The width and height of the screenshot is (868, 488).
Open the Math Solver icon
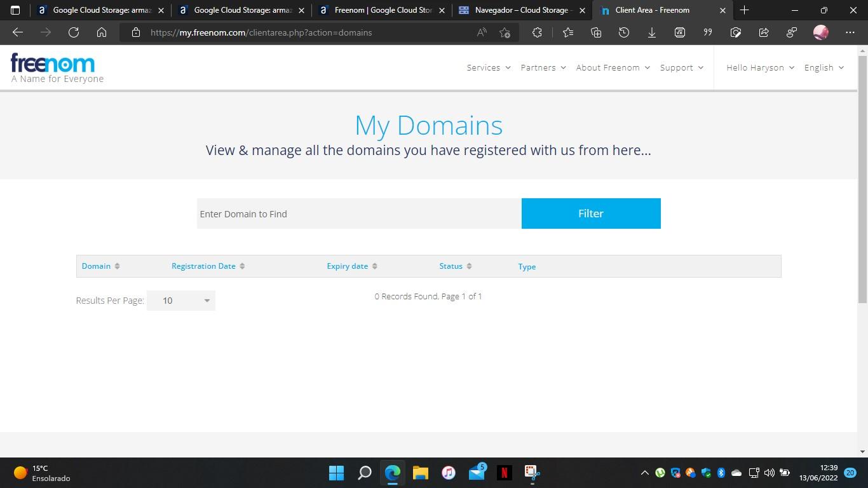pyautogui.click(x=680, y=32)
